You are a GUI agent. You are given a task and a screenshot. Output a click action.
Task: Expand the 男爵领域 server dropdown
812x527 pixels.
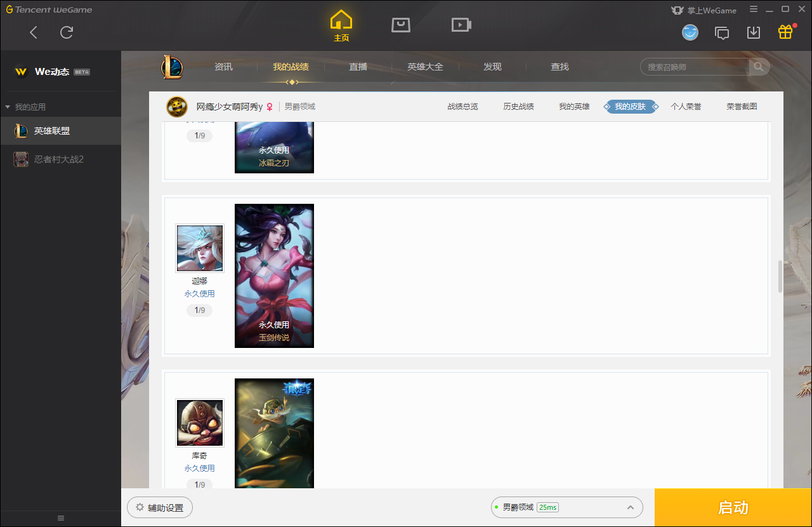pyautogui.click(x=567, y=507)
